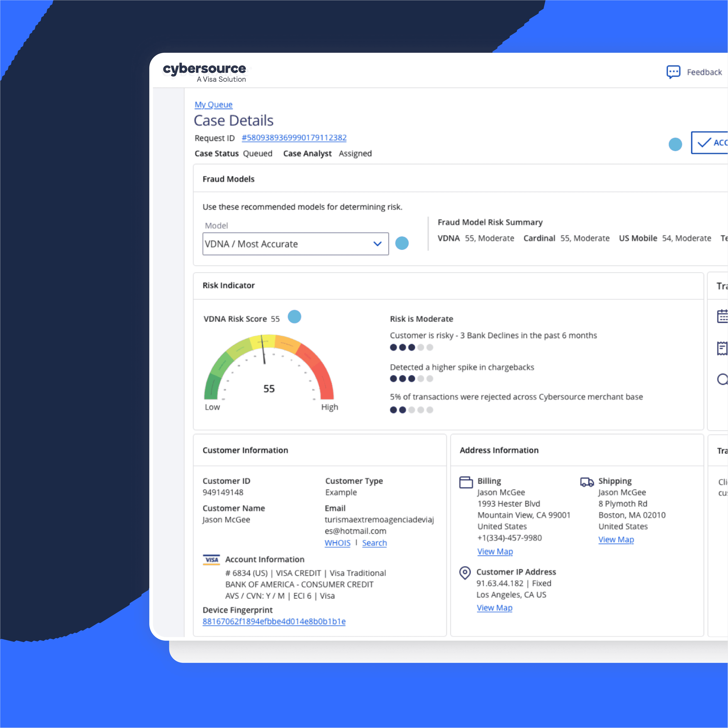
Task: Click the Shipping truck icon
Action: tap(587, 482)
